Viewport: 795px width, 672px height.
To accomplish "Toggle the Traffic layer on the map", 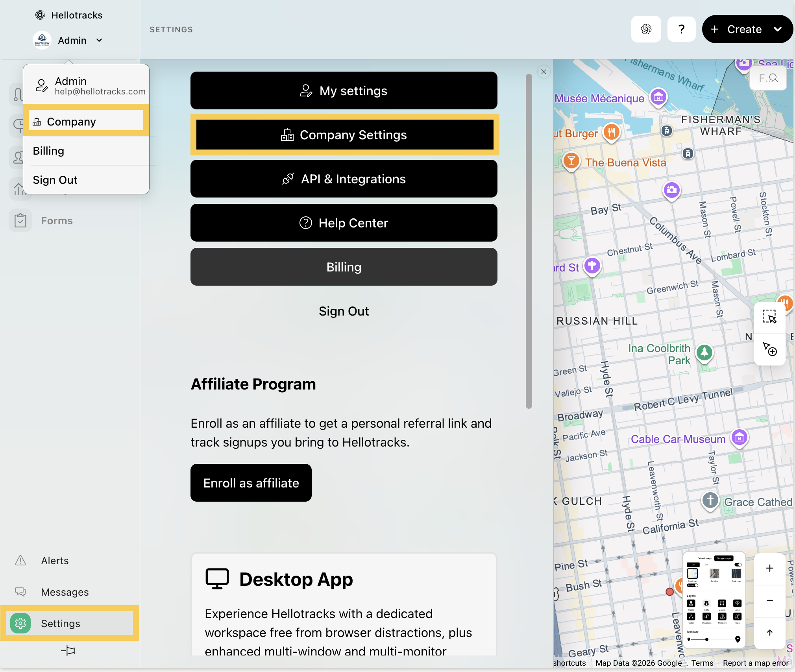I will point(706,604).
